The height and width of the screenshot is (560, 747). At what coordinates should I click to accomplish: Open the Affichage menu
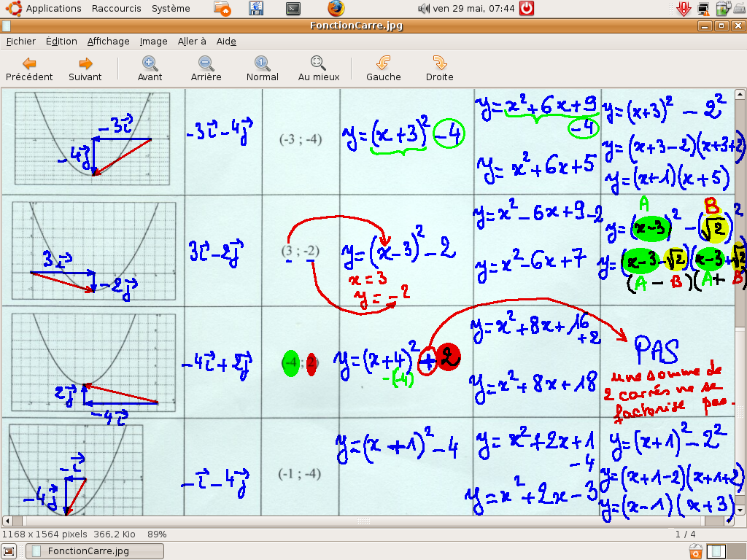coord(108,42)
